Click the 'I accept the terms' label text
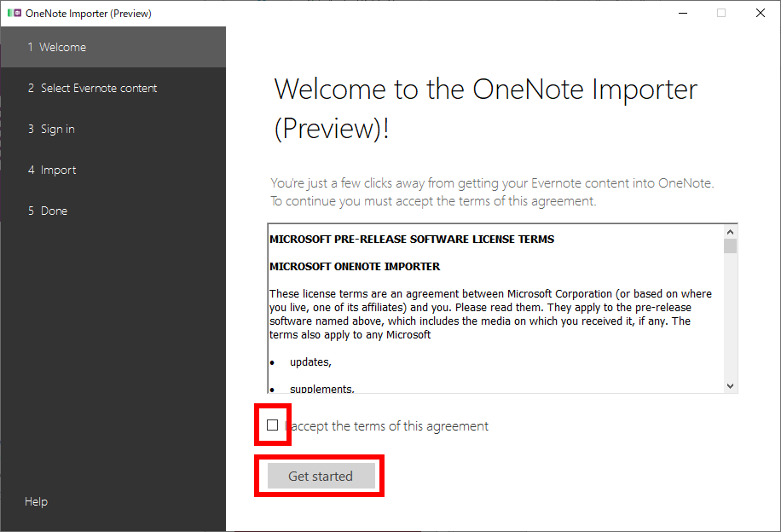This screenshot has width=781, height=532. click(x=386, y=426)
